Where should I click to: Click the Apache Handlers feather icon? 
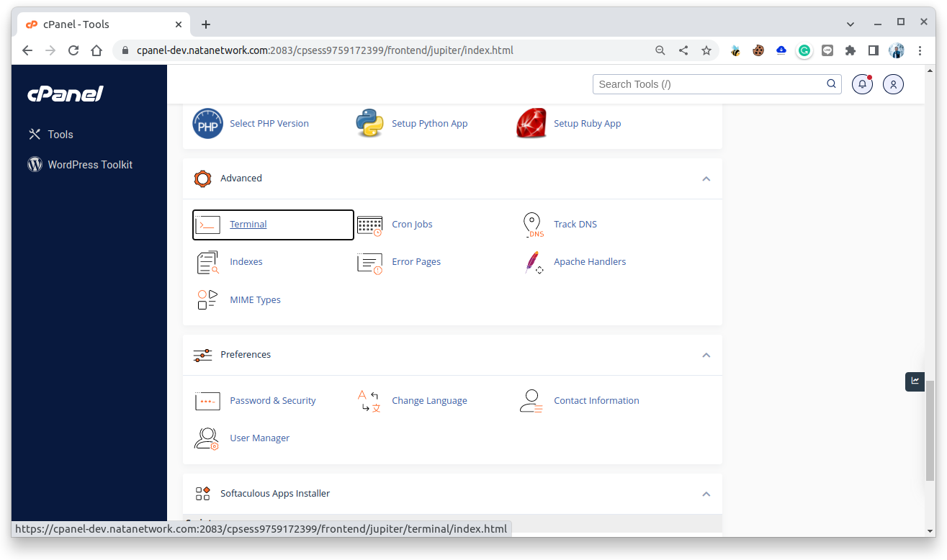pos(533,263)
